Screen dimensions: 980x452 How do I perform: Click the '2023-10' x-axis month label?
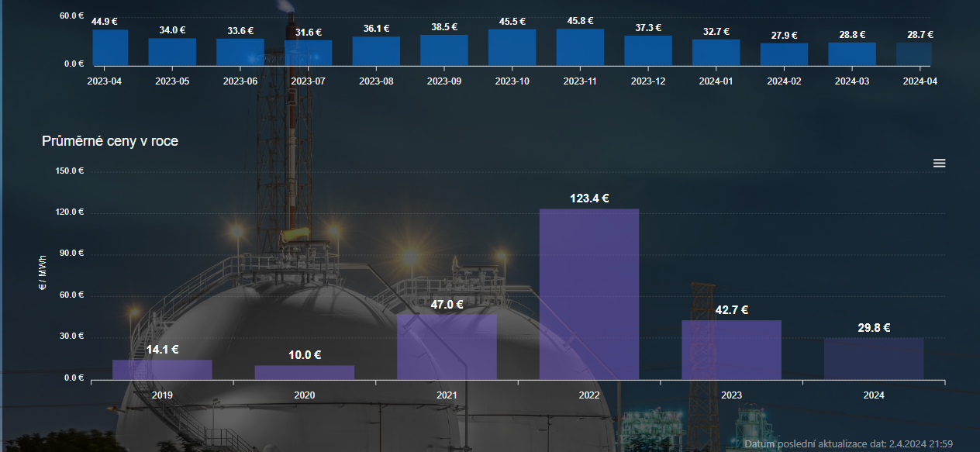tap(512, 81)
